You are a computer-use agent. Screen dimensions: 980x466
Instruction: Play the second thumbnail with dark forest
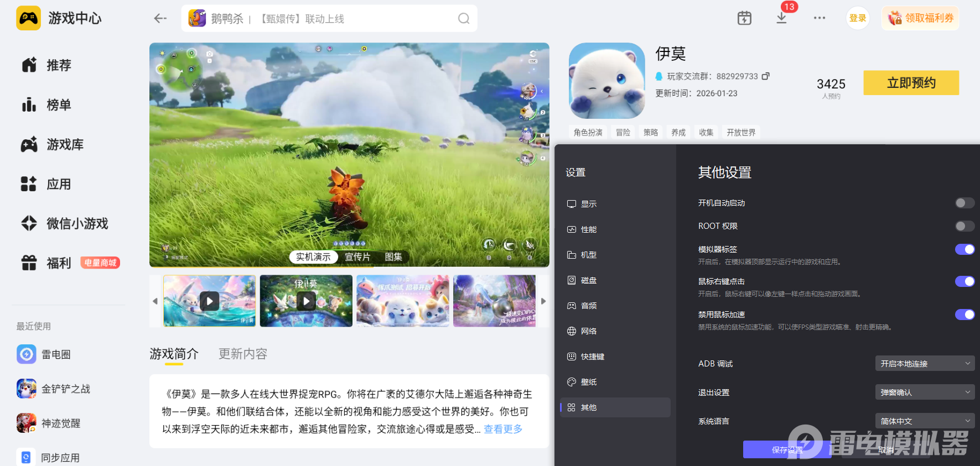click(x=306, y=301)
